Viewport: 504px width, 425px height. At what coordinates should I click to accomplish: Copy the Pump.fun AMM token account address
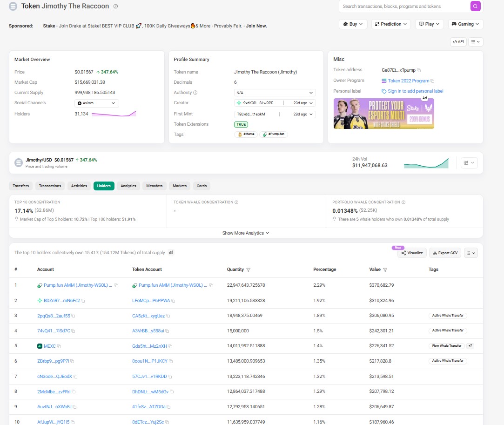211,285
